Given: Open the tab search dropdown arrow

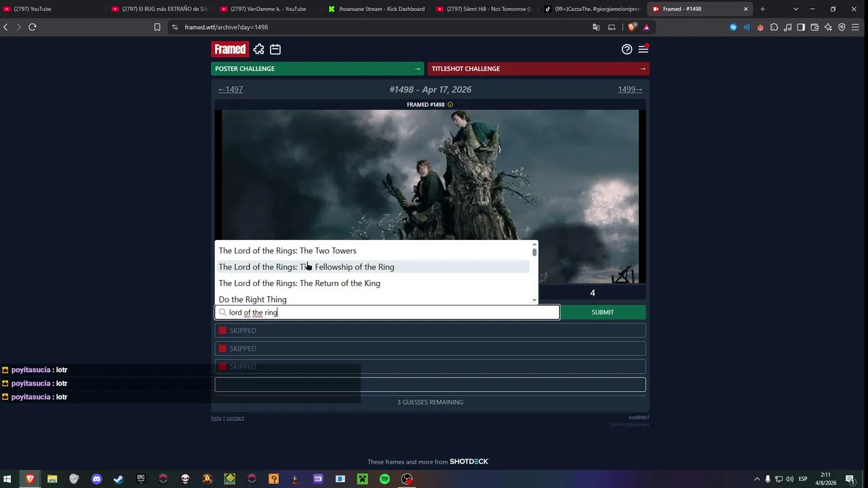Looking at the screenshot, I should click(795, 9).
